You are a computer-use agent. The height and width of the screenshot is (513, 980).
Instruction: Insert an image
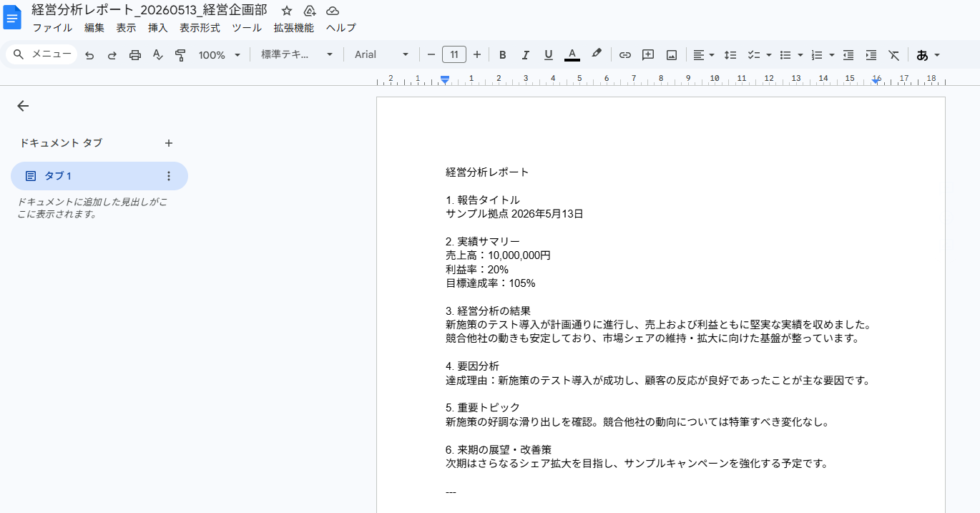tap(672, 55)
